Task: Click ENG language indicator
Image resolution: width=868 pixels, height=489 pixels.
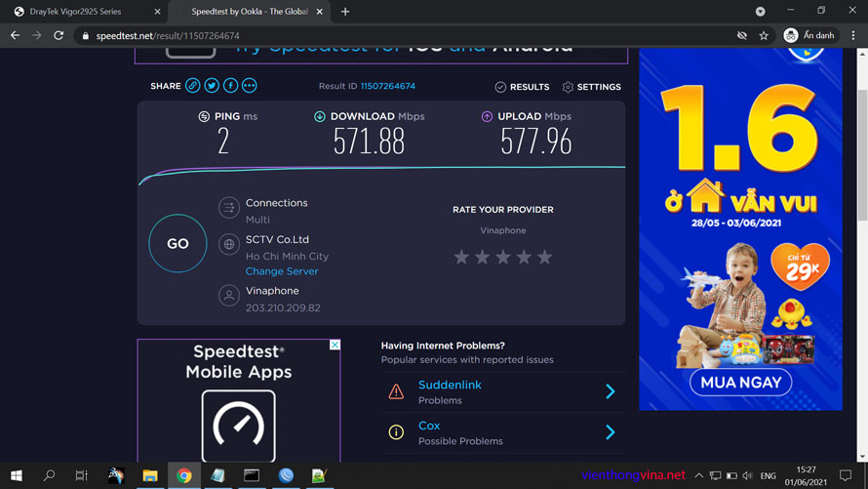Action: (x=768, y=475)
